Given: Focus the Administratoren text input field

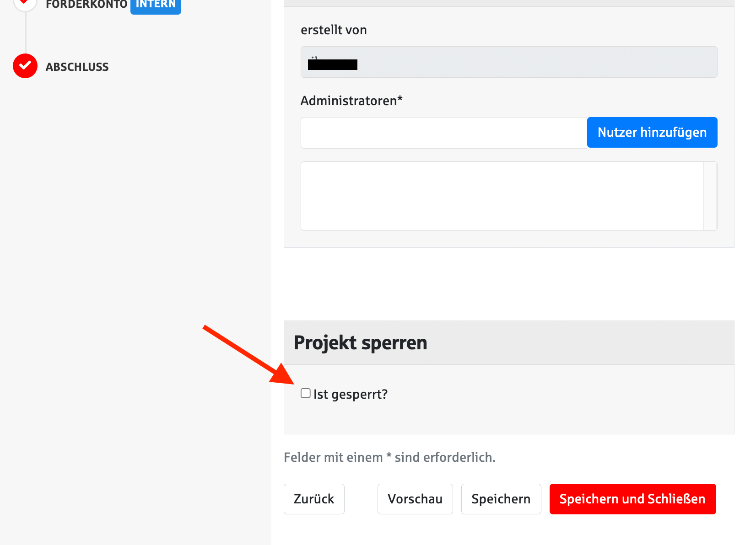Looking at the screenshot, I should click(443, 133).
